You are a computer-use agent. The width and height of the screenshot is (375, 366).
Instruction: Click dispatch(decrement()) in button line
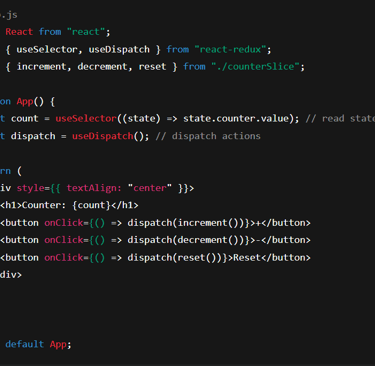tap(186, 240)
